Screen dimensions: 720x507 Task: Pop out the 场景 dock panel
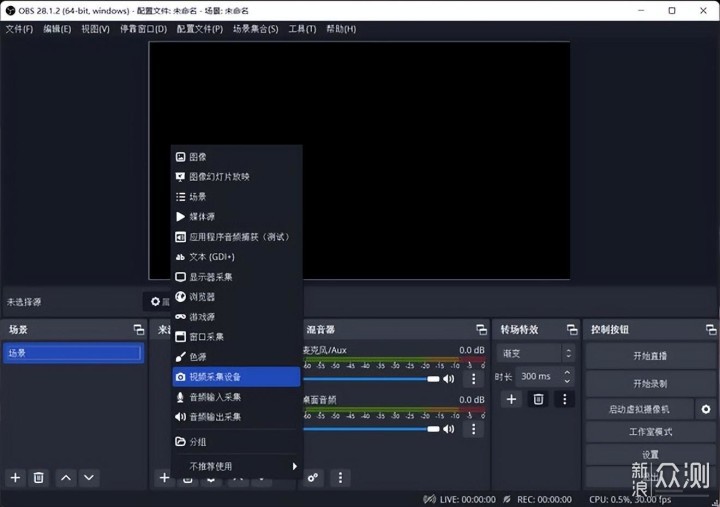[139, 329]
